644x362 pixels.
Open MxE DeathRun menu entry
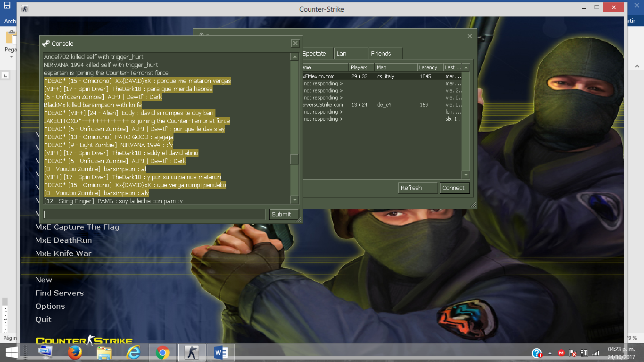pyautogui.click(x=64, y=240)
